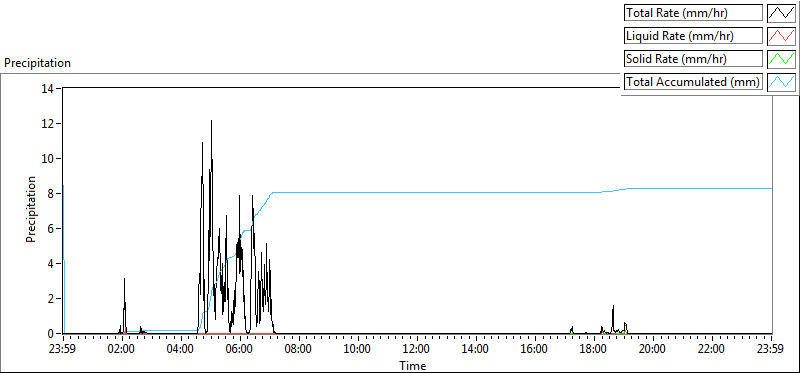Open the green Solid Rate plot style icon

click(781, 59)
